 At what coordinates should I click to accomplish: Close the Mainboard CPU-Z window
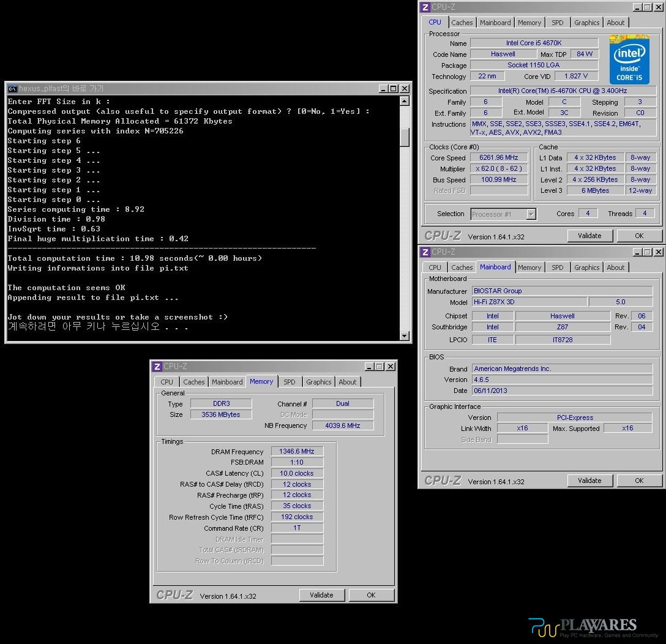pos(659,252)
